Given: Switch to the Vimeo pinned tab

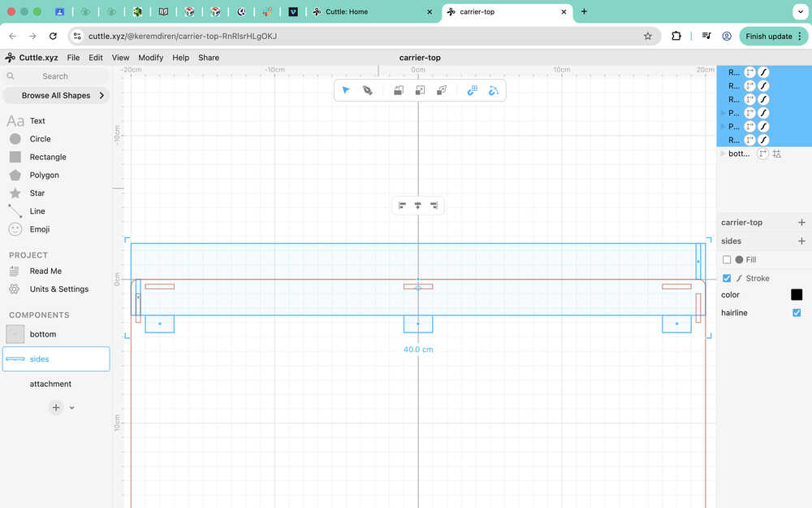Looking at the screenshot, I should click(x=293, y=11).
